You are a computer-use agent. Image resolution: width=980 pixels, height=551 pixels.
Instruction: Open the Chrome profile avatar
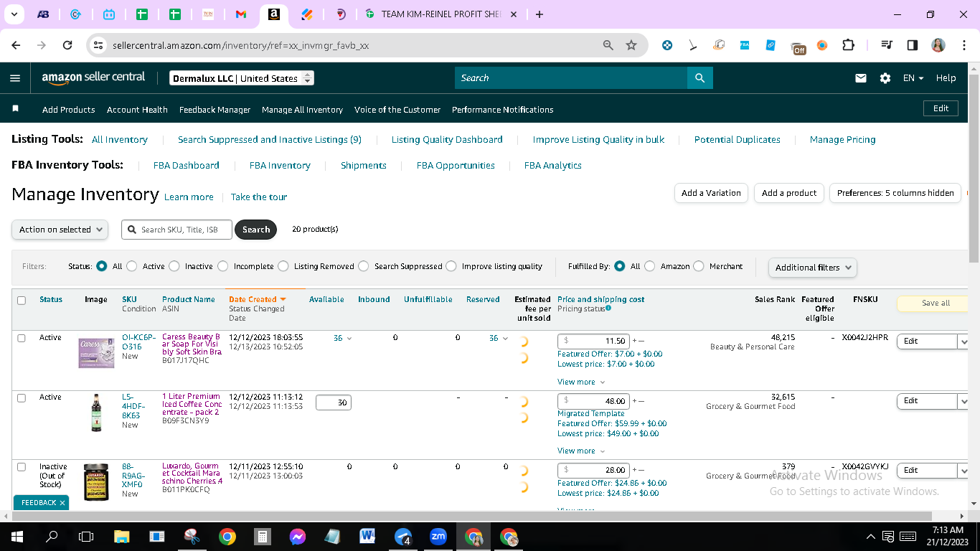tap(938, 45)
